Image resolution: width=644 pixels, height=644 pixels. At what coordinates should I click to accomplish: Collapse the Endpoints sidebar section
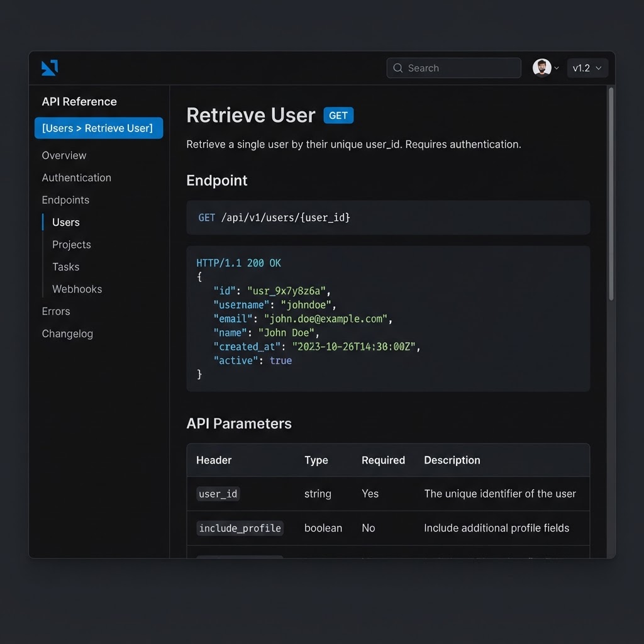65,200
